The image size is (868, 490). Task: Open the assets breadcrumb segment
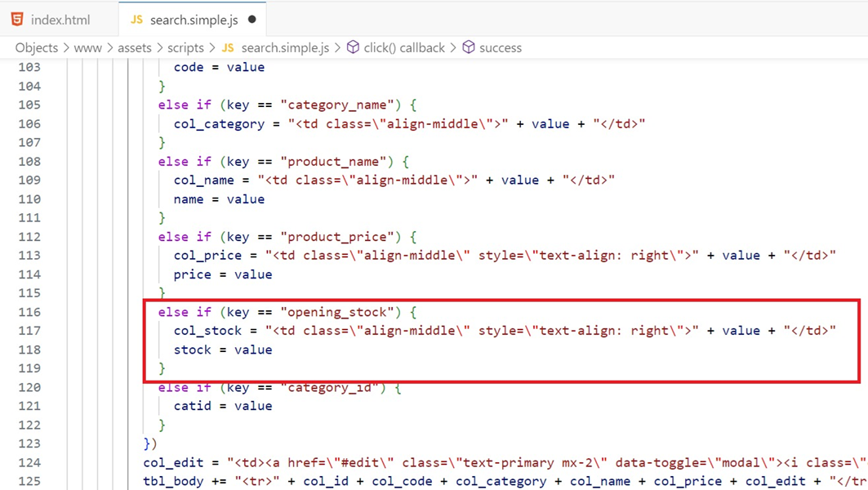point(135,47)
